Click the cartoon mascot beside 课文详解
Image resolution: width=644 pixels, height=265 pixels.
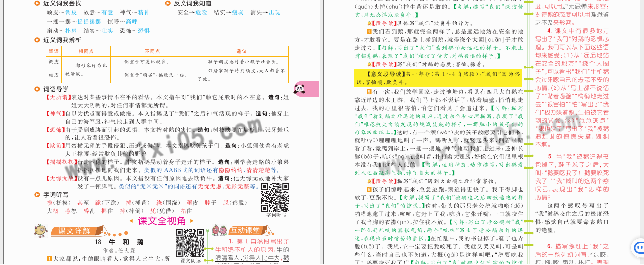pos(41,230)
